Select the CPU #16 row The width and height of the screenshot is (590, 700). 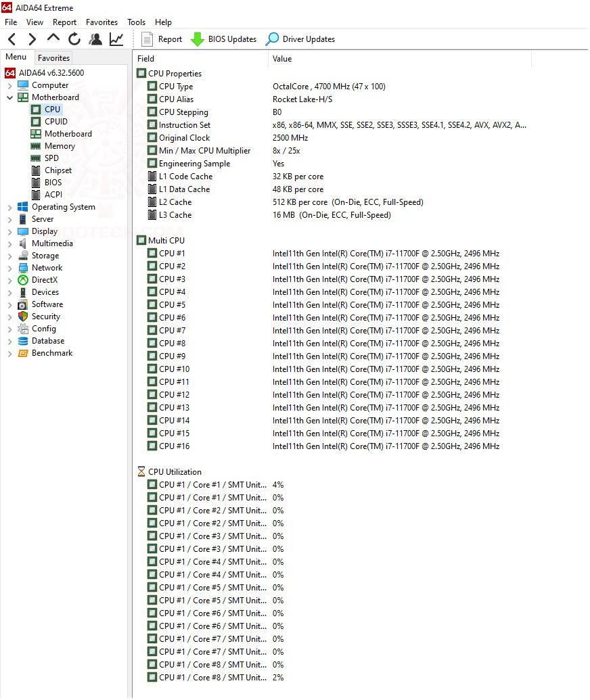coord(332,446)
